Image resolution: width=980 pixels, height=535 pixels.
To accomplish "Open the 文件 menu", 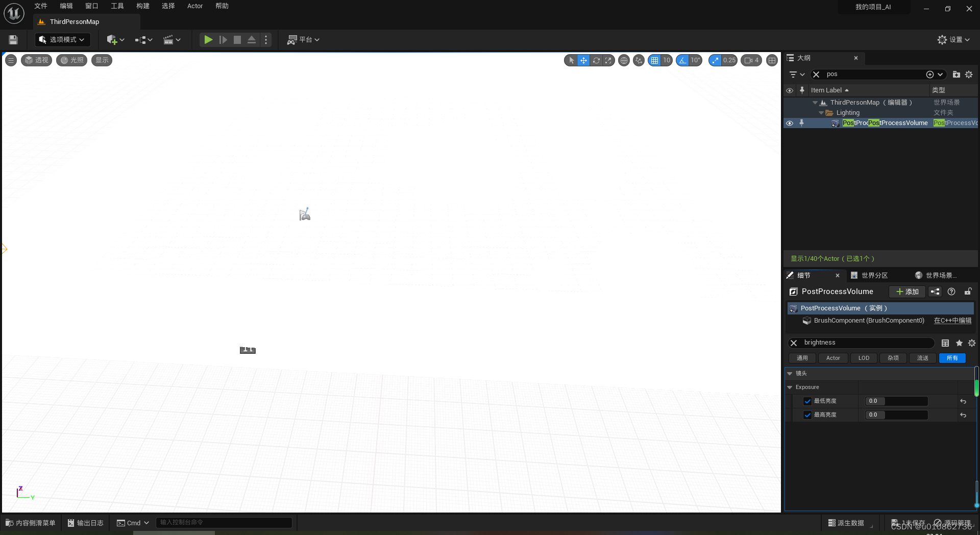I will point(41,6).
